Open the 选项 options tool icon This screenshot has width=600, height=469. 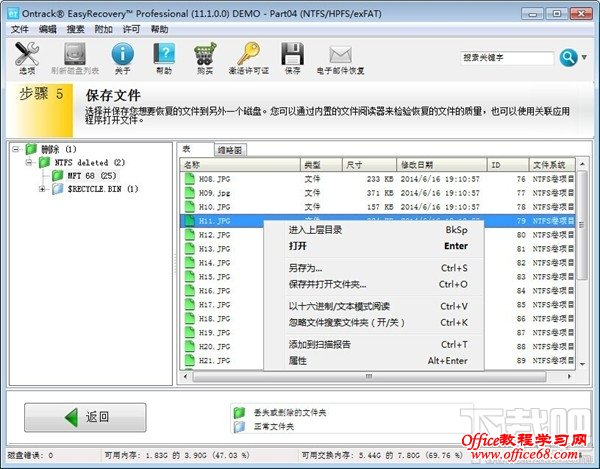27,54
